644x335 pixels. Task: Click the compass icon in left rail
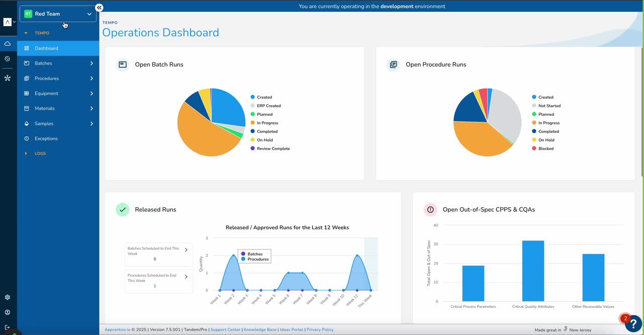[x=7, y=59]
